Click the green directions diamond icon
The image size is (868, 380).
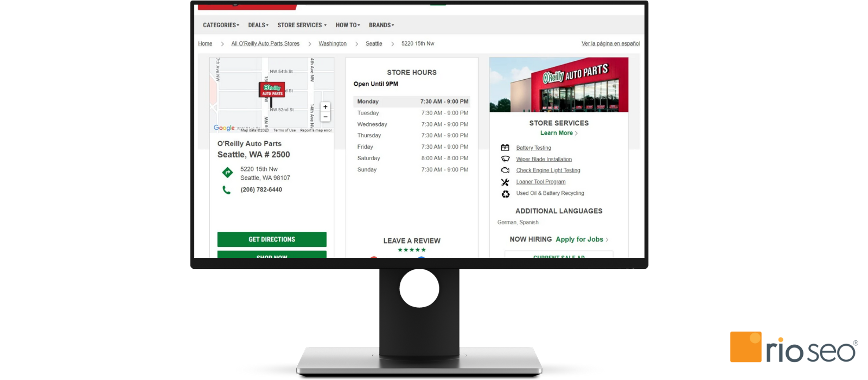(227, 173)
